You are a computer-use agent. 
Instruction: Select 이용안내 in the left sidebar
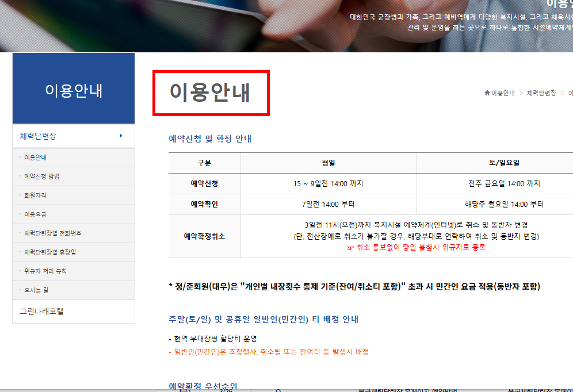[35, 156]
